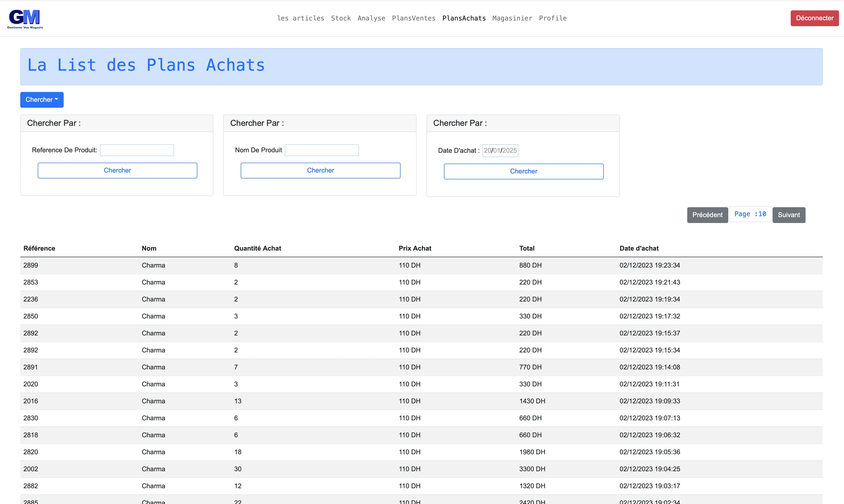Click the 770 DH total

click(530, 367)
